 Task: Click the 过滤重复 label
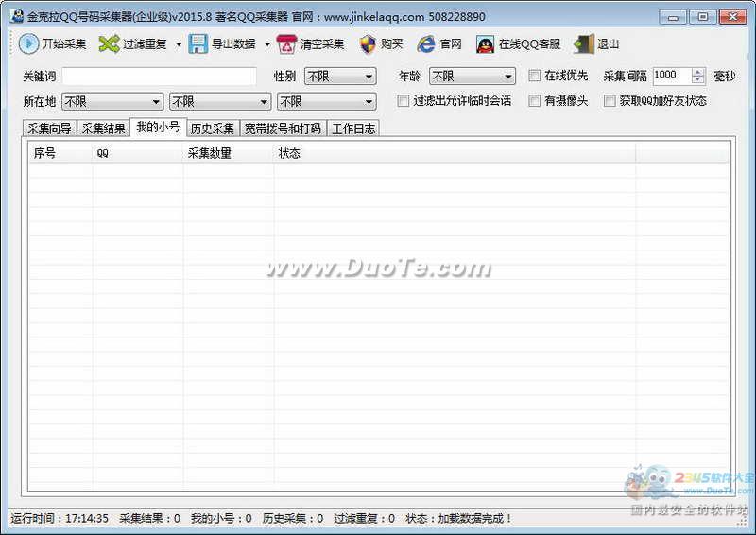pyautogui.click(x=145, y=44)
